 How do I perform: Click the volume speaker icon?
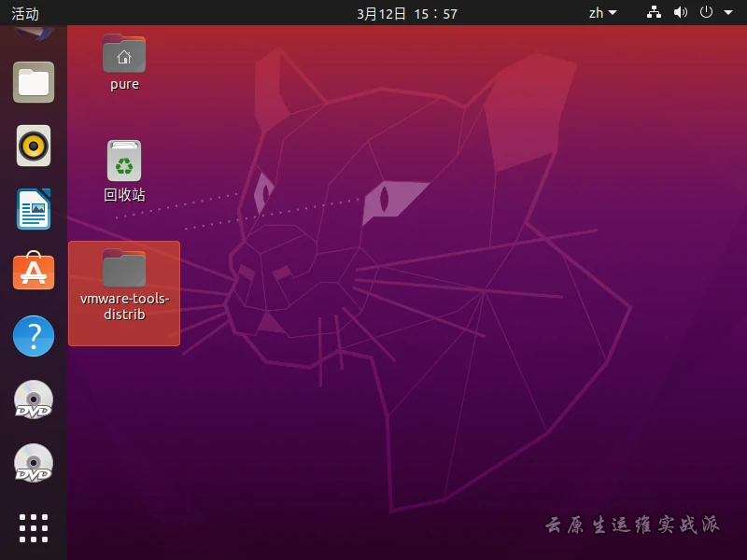[681, 12]
